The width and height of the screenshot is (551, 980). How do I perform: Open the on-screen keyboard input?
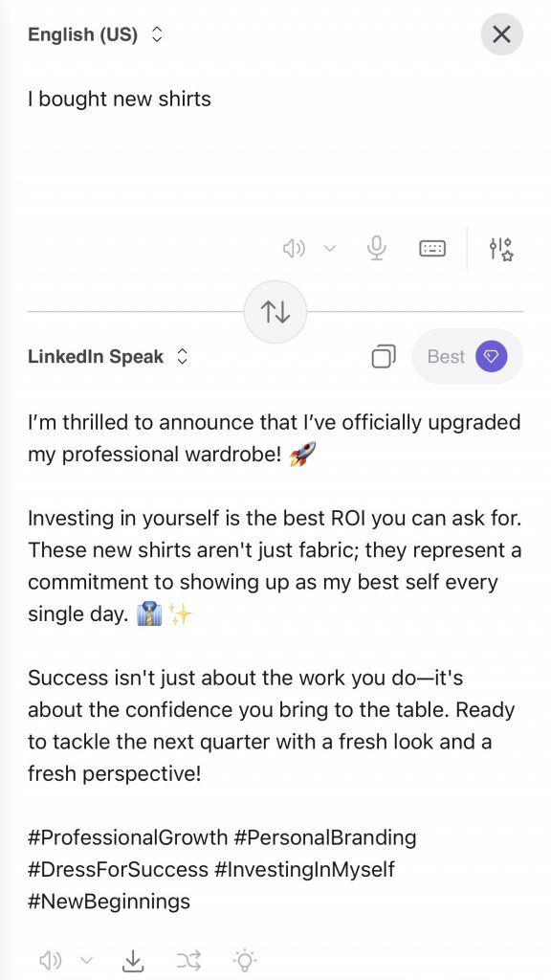[x=432, y=248]
